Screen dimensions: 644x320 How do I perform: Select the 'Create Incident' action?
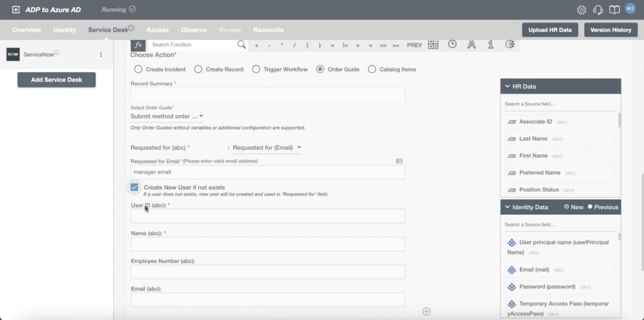(138, 69)
